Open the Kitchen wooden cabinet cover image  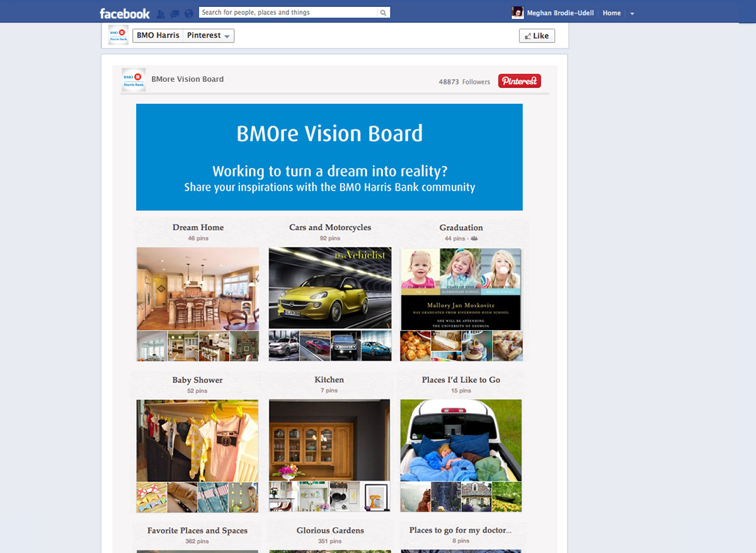pos(330,440)
